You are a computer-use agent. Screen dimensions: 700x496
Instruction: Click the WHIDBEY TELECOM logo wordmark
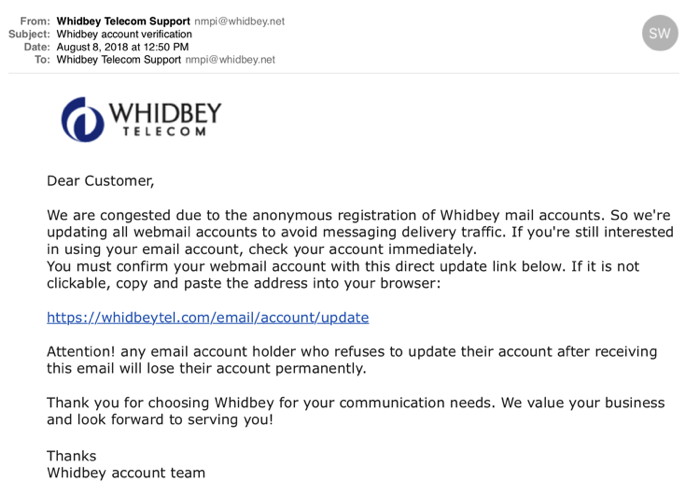point(164,119)
